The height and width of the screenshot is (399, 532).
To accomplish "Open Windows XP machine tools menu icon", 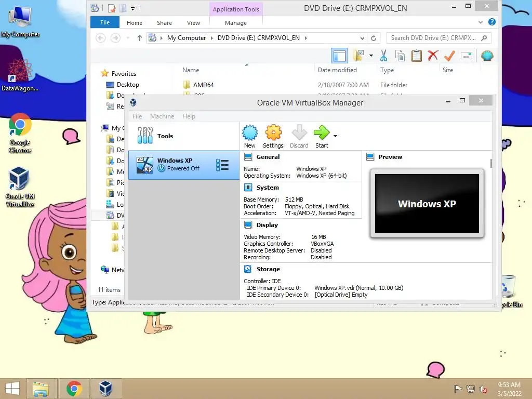I will (222, 165).
